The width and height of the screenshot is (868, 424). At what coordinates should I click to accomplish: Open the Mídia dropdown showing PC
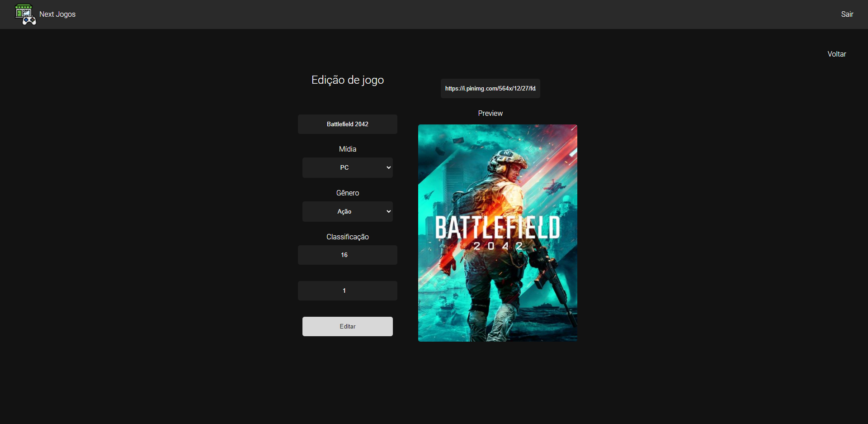coord(347,167)
